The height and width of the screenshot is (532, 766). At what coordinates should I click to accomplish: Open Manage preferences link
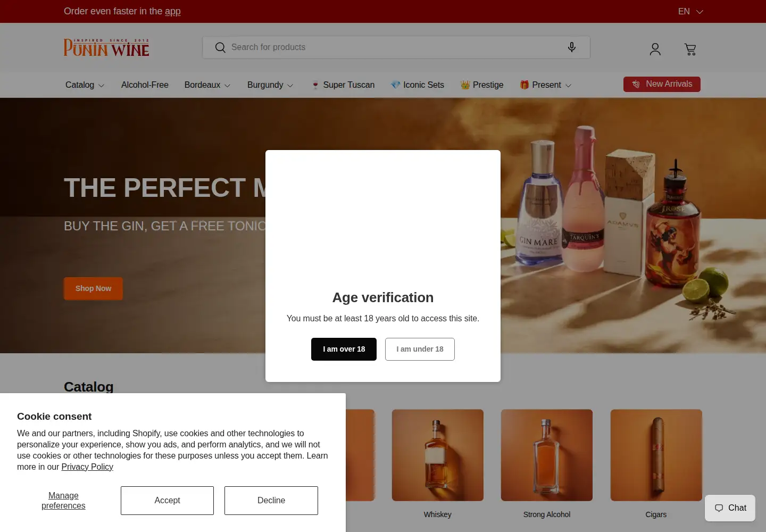tap(63, 501)
